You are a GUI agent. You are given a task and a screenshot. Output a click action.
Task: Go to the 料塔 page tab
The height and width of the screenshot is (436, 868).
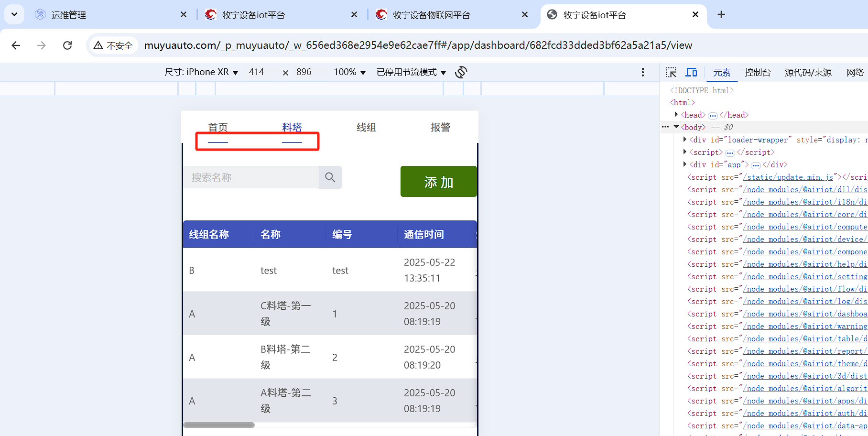292,128
